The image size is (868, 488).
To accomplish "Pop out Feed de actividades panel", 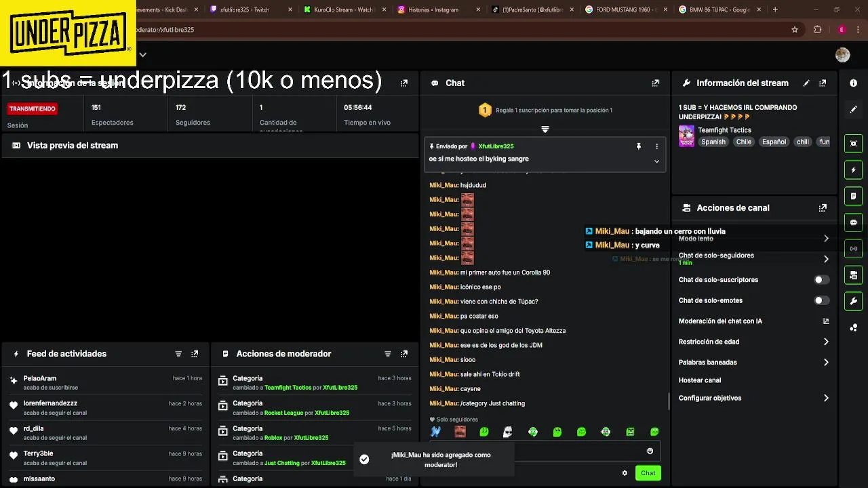I will click(x=195, y=354).
